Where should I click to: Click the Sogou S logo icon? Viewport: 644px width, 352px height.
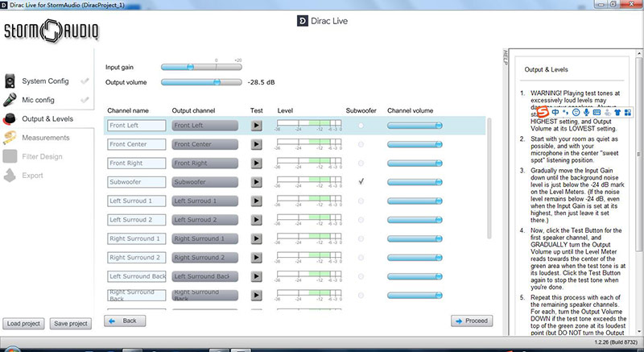click(x=543, y=112)
